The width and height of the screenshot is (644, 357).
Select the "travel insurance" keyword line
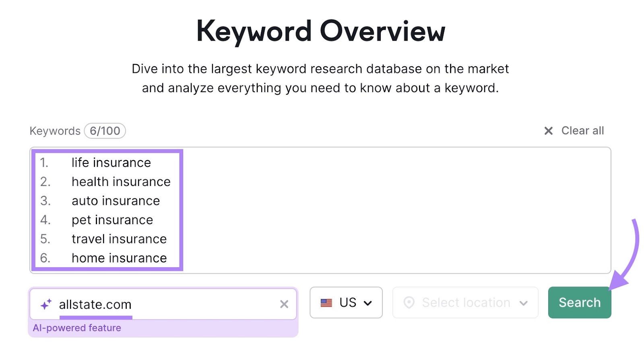coord(119,239)
